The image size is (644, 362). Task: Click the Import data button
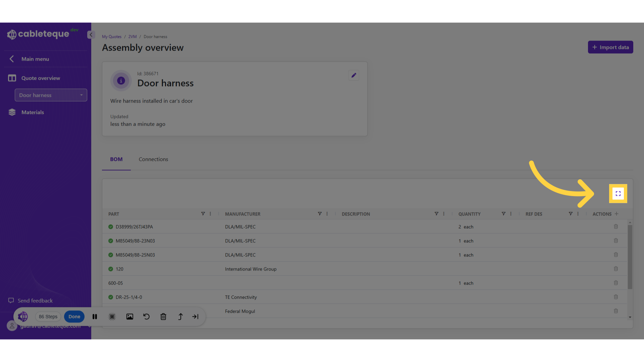tap(610, 47)
